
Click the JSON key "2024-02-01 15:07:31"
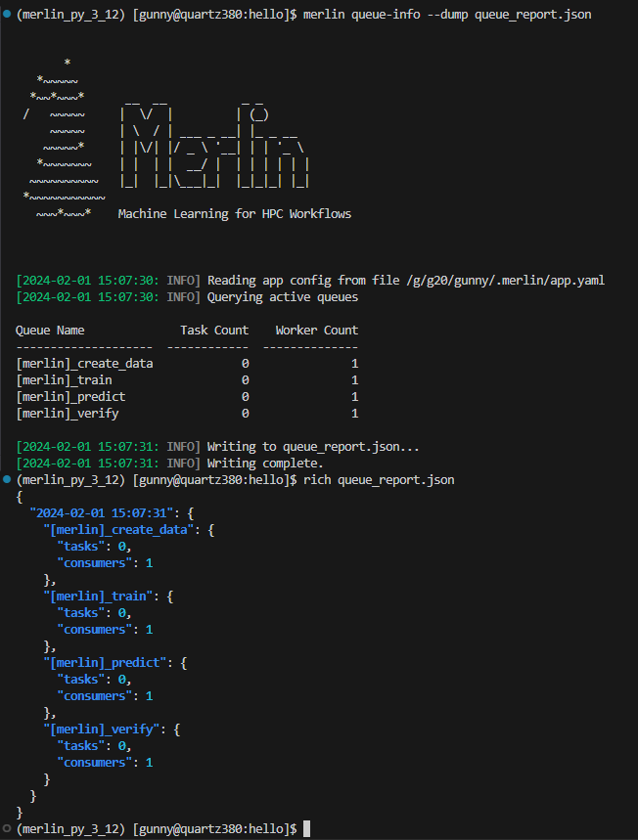pyautogui.click(x=102, y=512)
